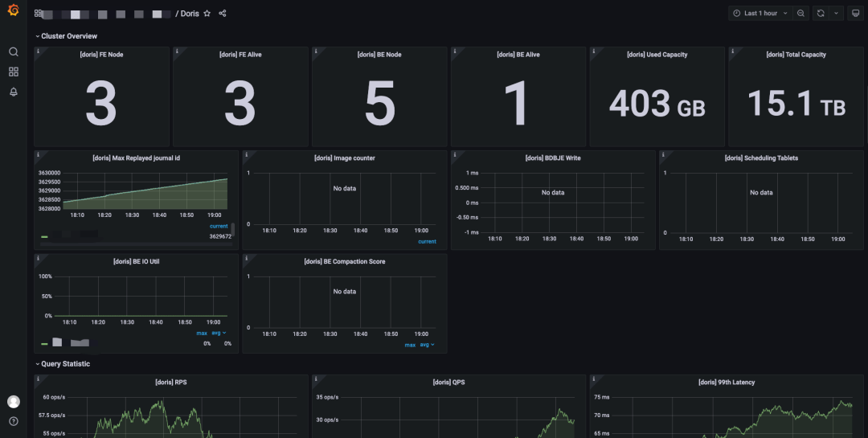Open the help question mark icon

pos(14,421)
